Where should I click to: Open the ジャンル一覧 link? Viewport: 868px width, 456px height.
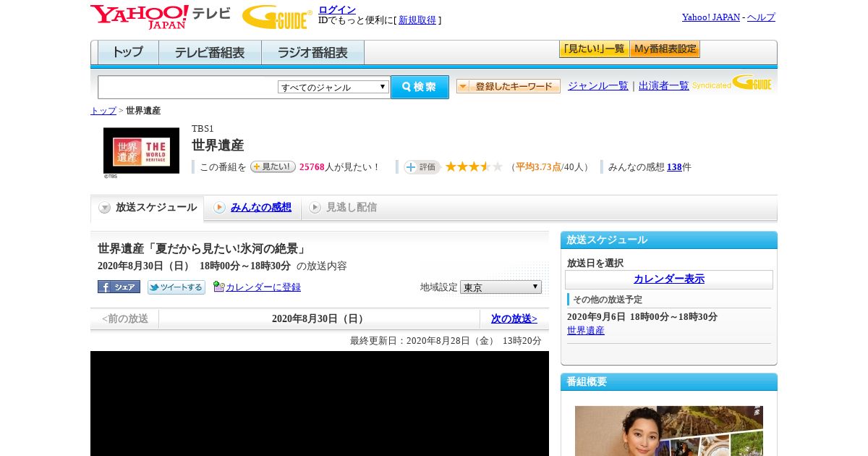(x=598, y=86)
